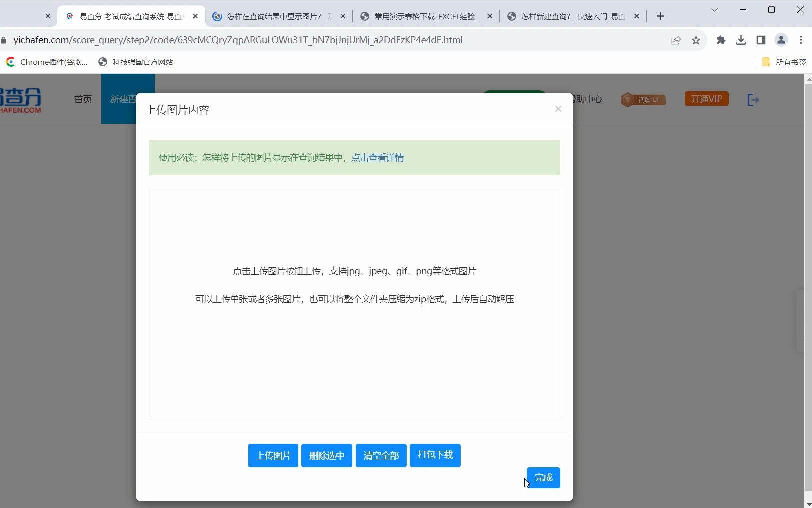Click the 清空全部 button

point(381,455)
